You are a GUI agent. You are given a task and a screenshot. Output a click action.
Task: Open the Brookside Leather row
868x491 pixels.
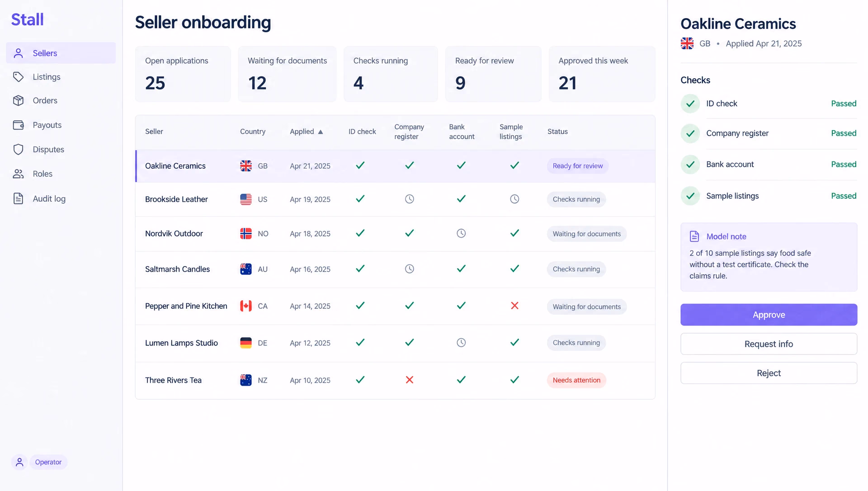395,199
